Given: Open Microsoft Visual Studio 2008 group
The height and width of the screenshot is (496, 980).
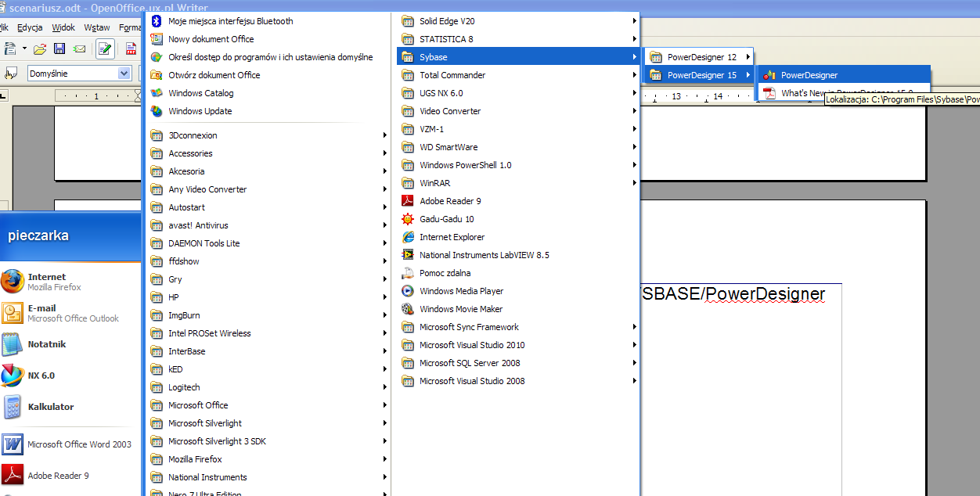Looking at the screenshot, I should click(517, 381).
